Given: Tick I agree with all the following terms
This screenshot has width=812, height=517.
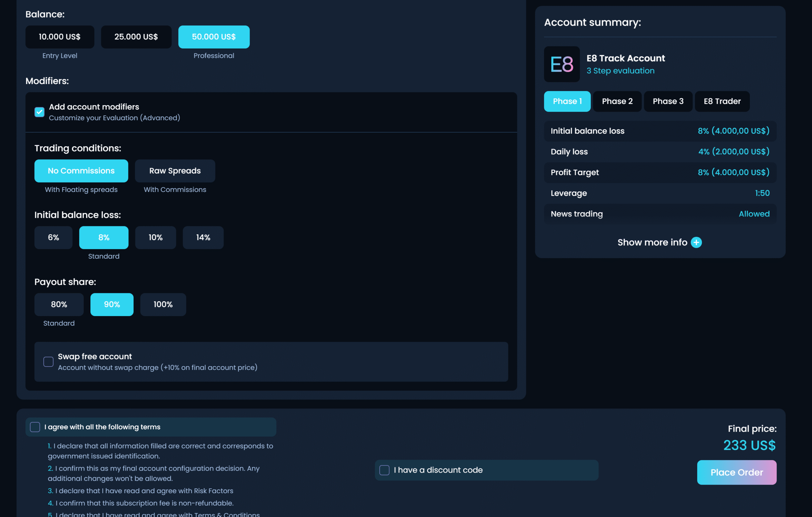Looking at the screenshot, I should [x=35, y=427].
